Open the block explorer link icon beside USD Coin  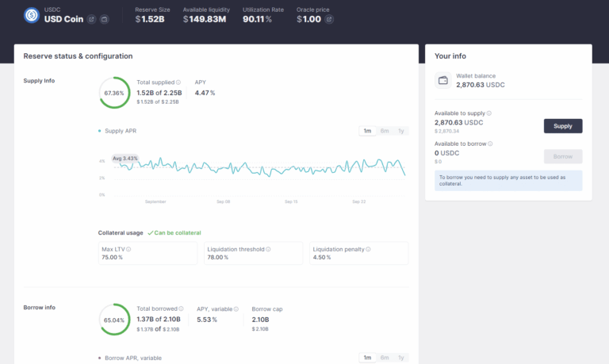(x=92, y=18)
